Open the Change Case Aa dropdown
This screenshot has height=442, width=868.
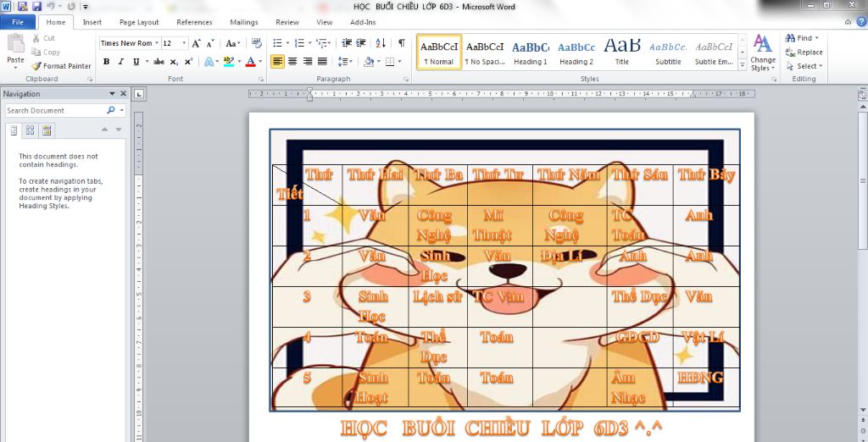[x=232, y=43]
